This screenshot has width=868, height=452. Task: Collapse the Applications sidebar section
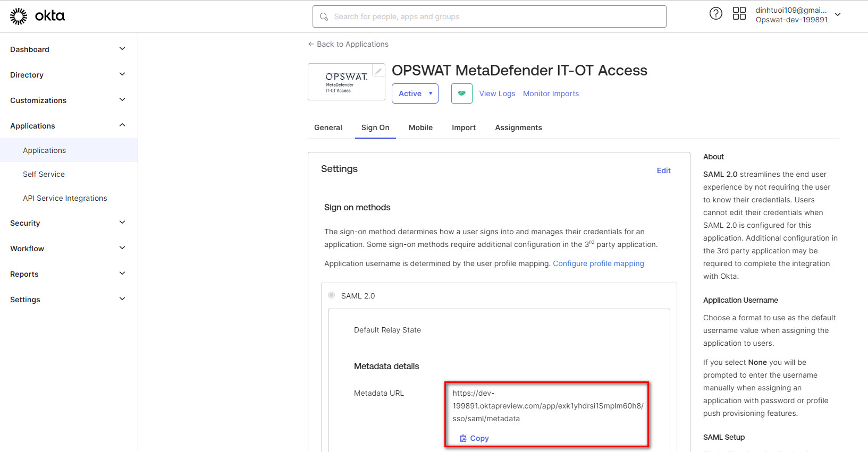click(x=122, y=125)
